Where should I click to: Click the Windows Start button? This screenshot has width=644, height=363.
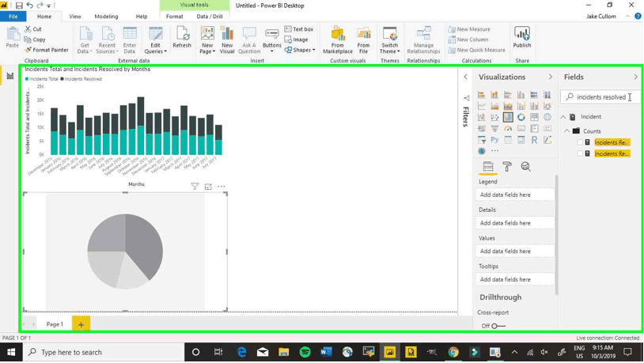(x=11, y=353)
